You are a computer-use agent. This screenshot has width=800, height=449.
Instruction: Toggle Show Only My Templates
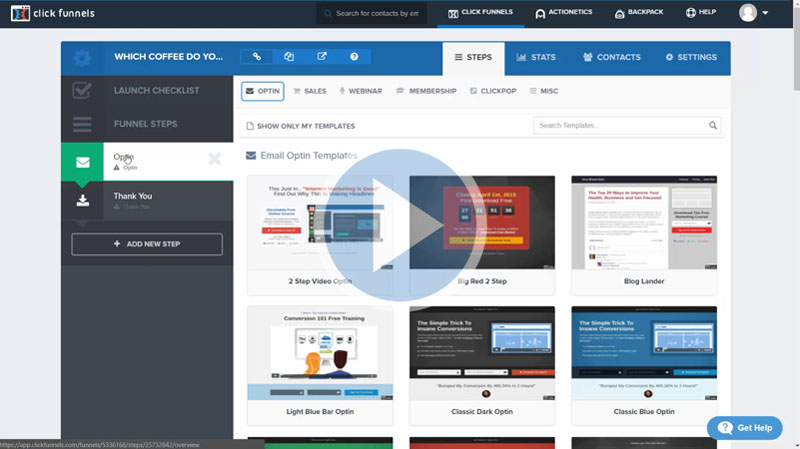[x=300, y=126]
